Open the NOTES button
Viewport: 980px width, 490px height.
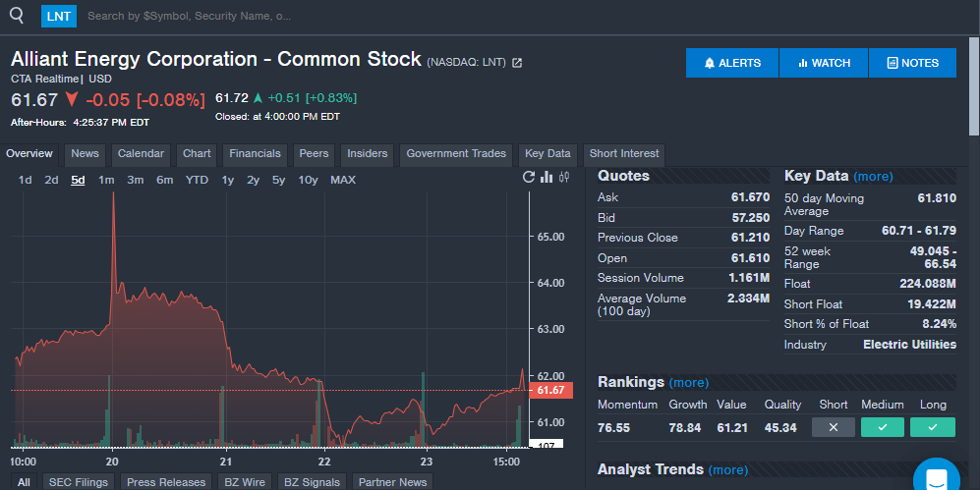(912, 63)
